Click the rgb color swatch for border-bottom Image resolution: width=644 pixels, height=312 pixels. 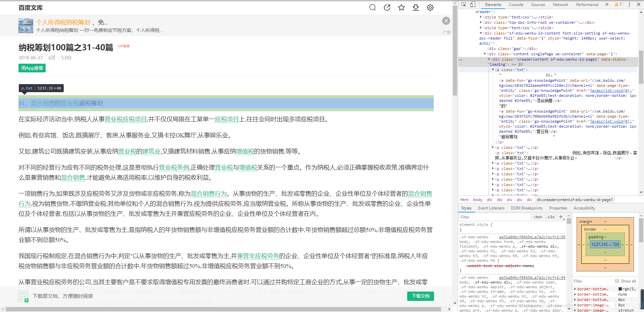pyautogui.click(x=620, y=289)
